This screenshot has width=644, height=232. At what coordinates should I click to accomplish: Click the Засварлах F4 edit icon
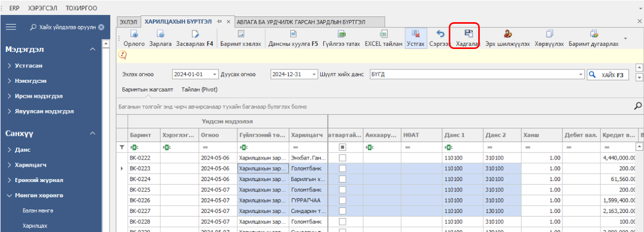(x=195, y=34)
